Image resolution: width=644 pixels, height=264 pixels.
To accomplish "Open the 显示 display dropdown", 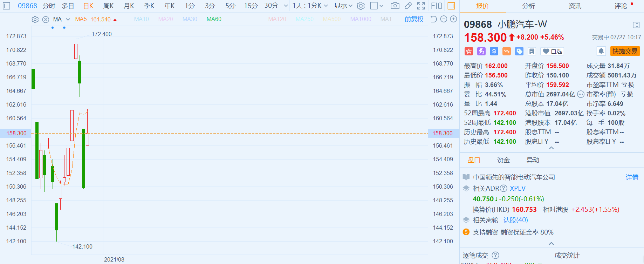I will coord(343,6).
